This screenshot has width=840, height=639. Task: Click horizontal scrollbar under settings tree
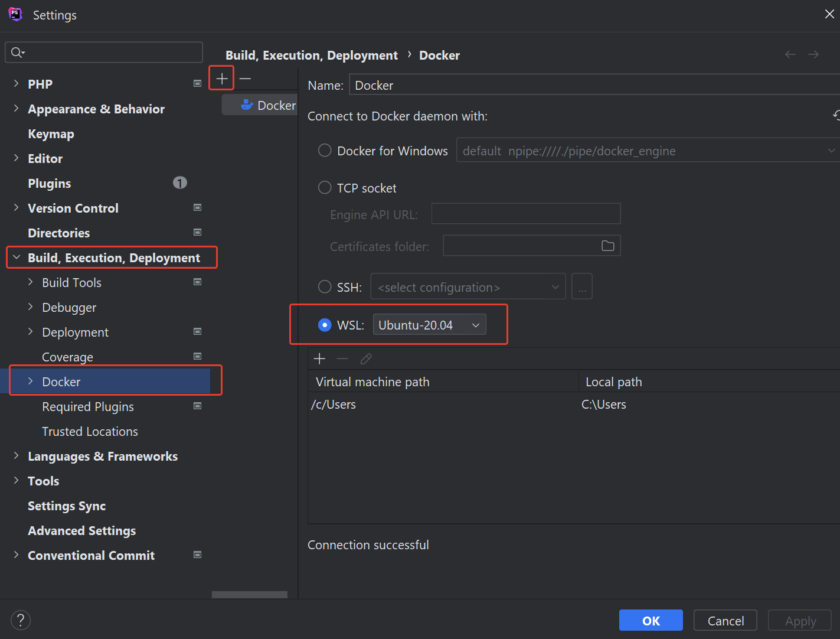(250, 595)
